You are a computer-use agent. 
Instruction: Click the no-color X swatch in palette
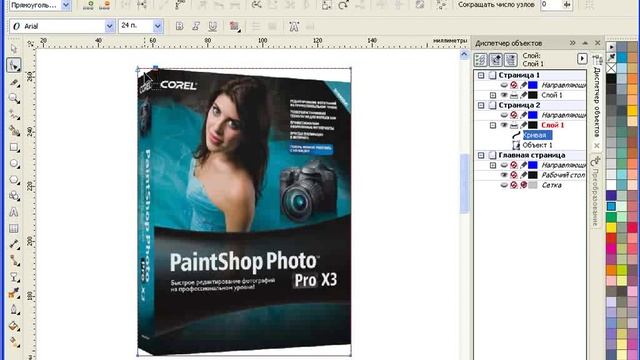point(611,68)
